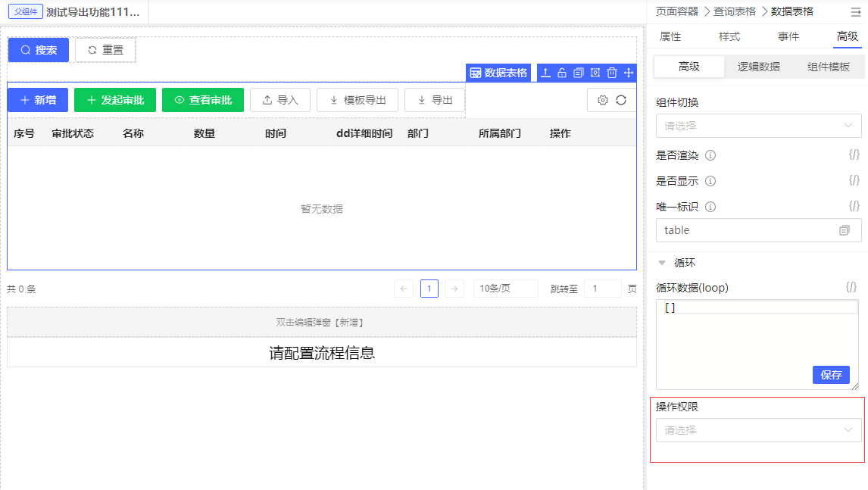Viewport: 868px width, 490px height.
Task: Click the 审批状态 column header
Action: click(73, 133)
